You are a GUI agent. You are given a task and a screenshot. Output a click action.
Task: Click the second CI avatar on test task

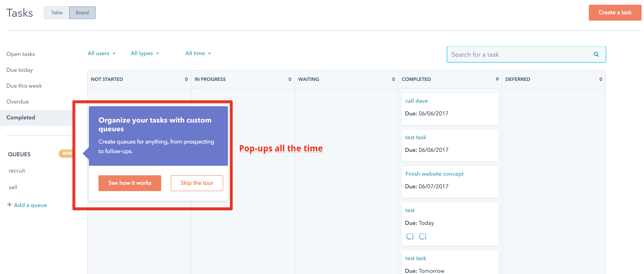422,236
